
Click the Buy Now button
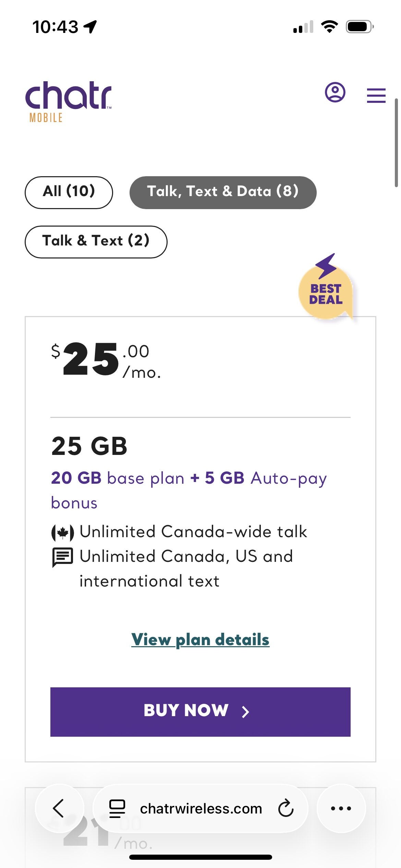[x=200, y=712]
